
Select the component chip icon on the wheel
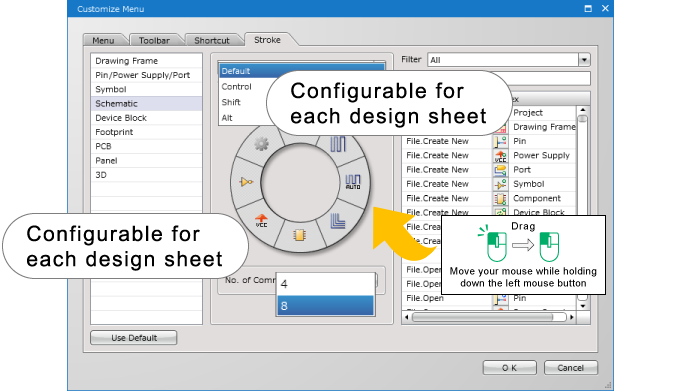click(x=299, y=235)
